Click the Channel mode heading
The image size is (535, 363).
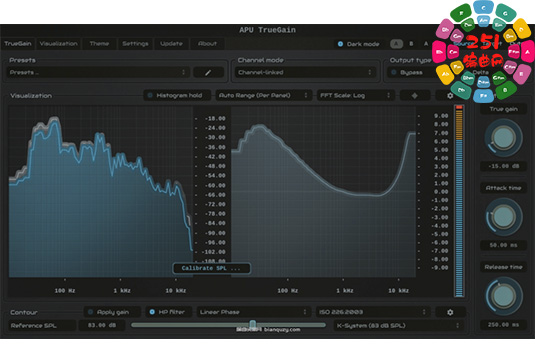pyautogui.click(x=260, y=60)
